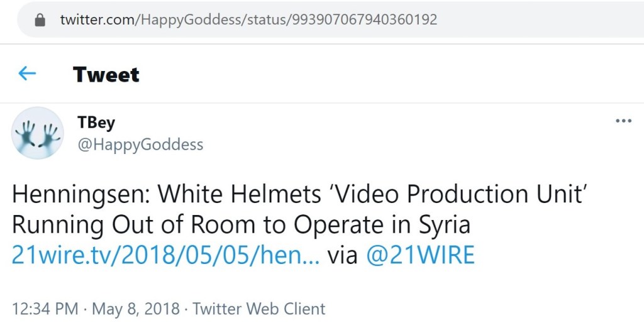Click the May 8, 2018 date

pyautogui.click(x=135, y=309)
